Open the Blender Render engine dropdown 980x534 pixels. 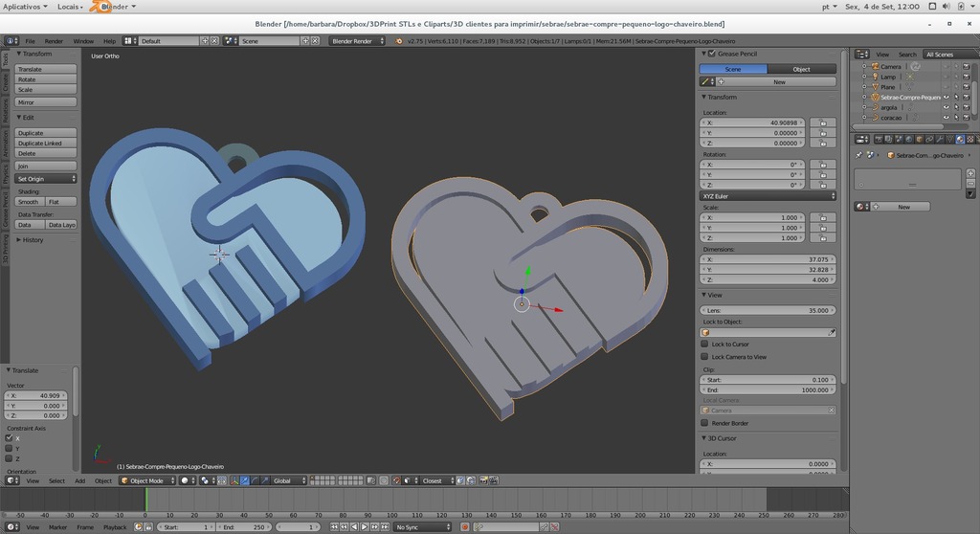point(357,40)
